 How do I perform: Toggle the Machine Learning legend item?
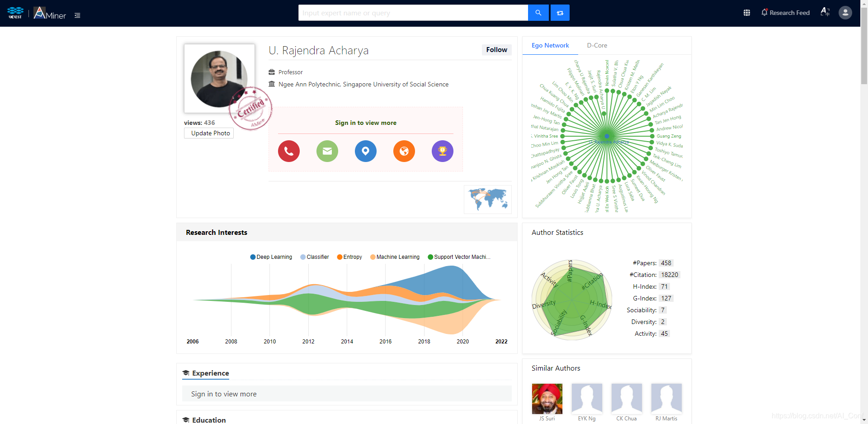click(395, 257)
